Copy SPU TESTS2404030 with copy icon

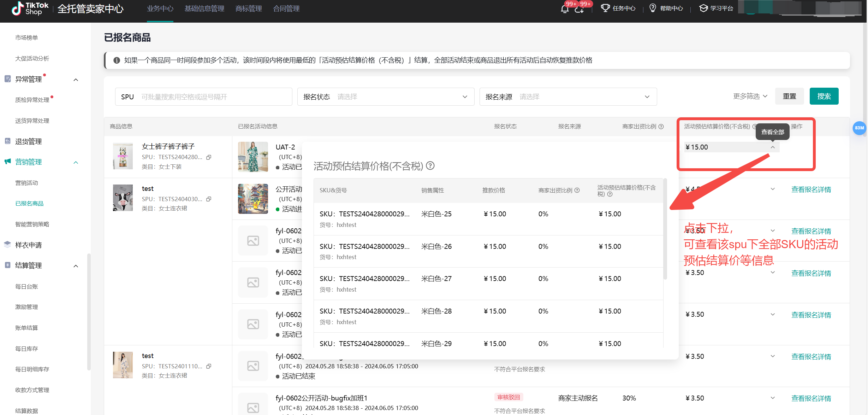click(209, 199)
